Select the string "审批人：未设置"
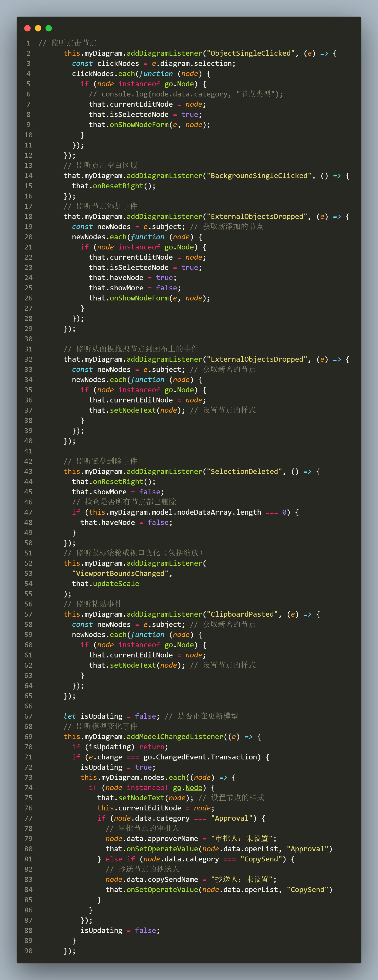The height and width of the screenshot is (980, 378). point(242,839)
